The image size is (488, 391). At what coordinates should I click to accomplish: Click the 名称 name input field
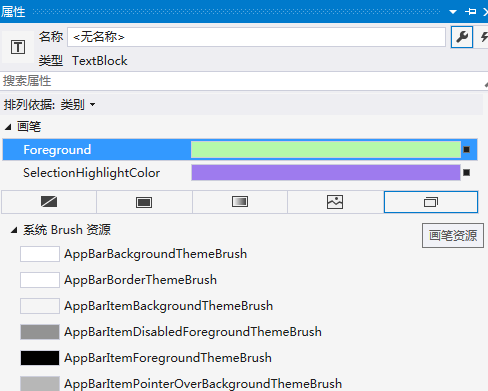pos(256,37)
